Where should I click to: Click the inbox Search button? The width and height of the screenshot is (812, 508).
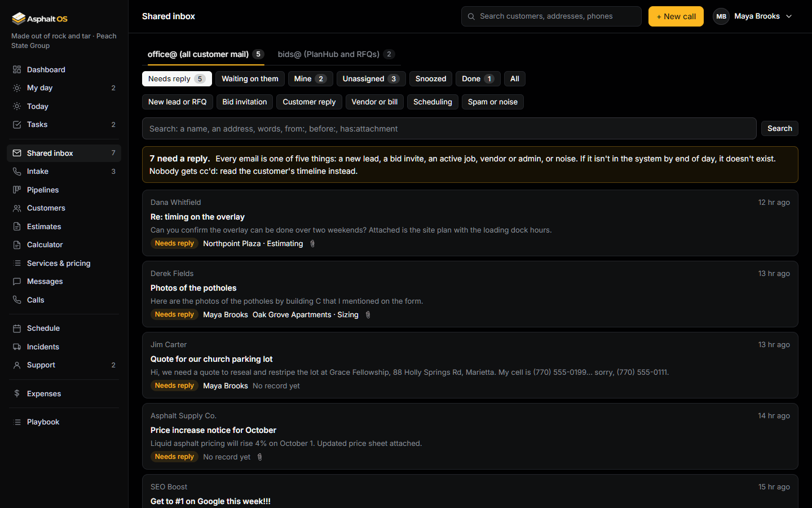(780, 129)
